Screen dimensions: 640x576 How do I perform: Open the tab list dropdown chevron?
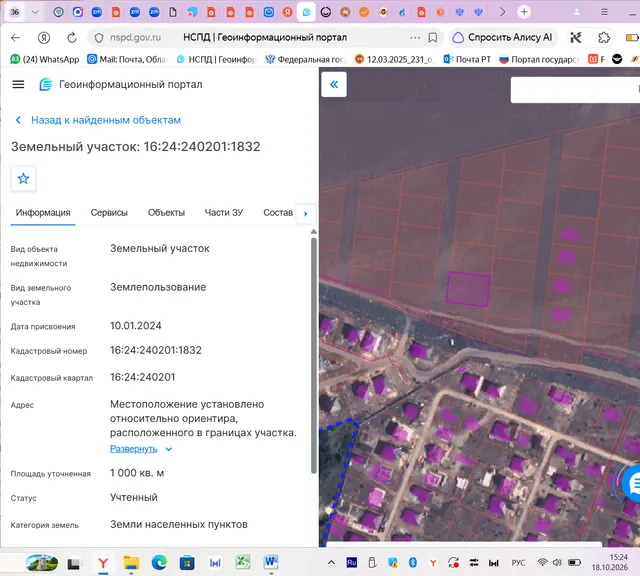click(x=35, y=12)
